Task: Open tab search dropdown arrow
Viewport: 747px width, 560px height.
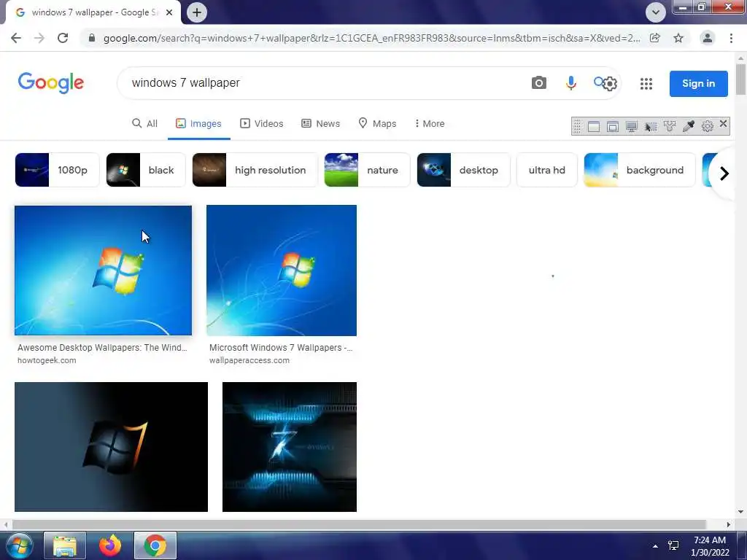Action: 656,12
